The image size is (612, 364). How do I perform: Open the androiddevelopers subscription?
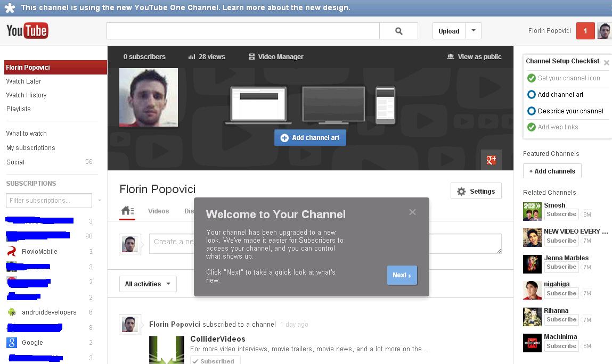tap(49, 312)
